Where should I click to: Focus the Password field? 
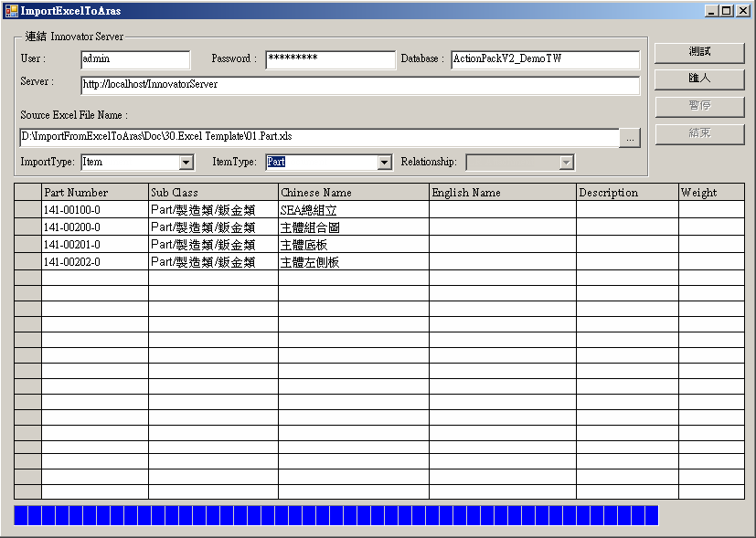tap(330, 59)
